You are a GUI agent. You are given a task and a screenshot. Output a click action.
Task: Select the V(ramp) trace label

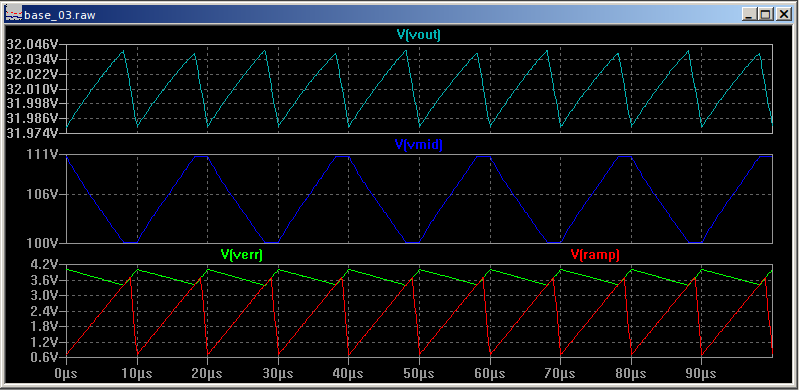point(595,254)
